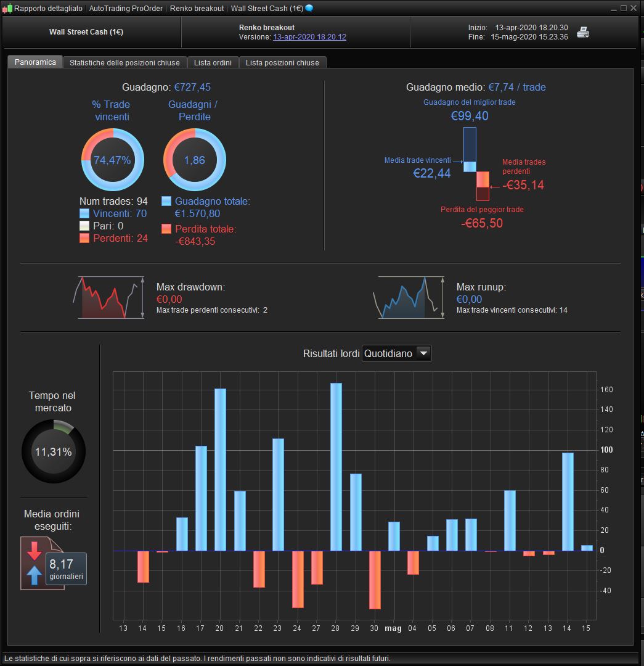Viewport: 644px width, 666px height.
Task: Click the Guadagno medio €7,74 / trade text
Action: pos(476,87)
